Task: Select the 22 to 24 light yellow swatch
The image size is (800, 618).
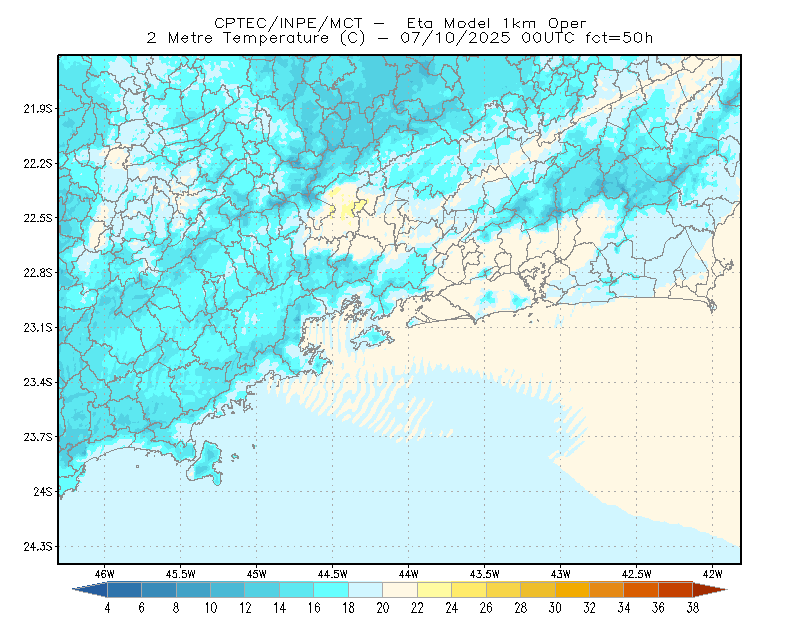Action: 434,589
